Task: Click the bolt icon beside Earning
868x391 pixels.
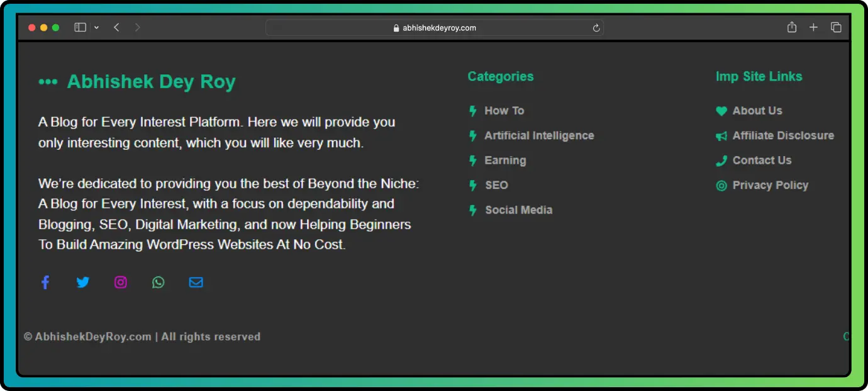Action: coord(473,161)
